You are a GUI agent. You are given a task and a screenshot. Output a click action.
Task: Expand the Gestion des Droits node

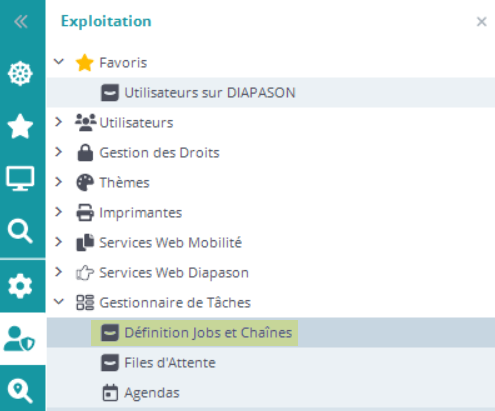click(59, 152)
